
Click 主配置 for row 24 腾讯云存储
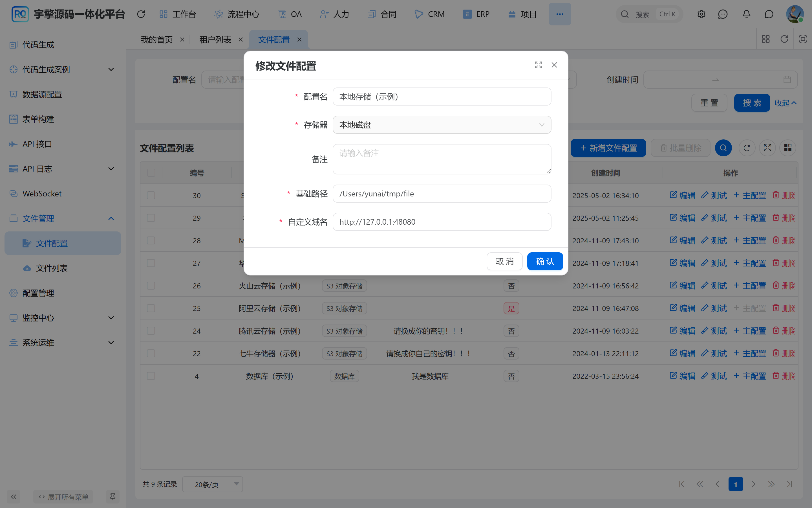click(750, 330)
